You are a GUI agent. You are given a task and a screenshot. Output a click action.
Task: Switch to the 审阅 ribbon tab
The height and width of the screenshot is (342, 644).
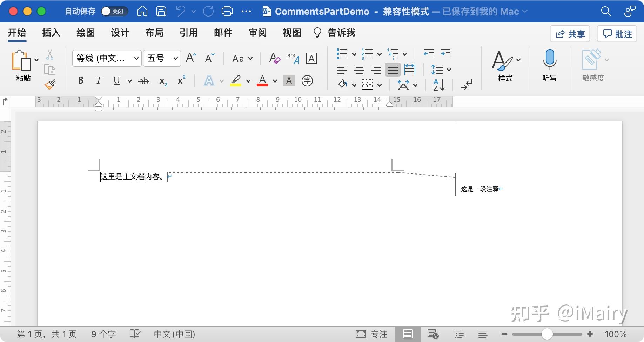click(257, 33)
